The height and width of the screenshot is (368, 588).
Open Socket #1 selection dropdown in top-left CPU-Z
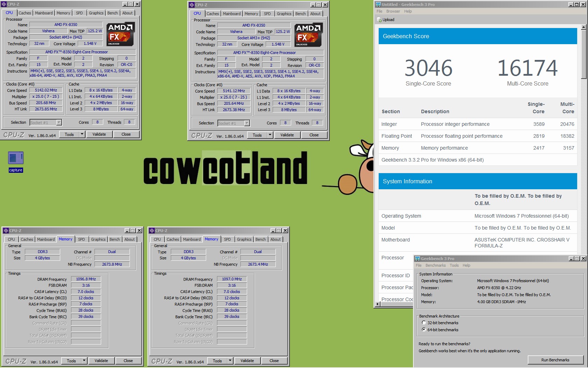coord(59,122)
